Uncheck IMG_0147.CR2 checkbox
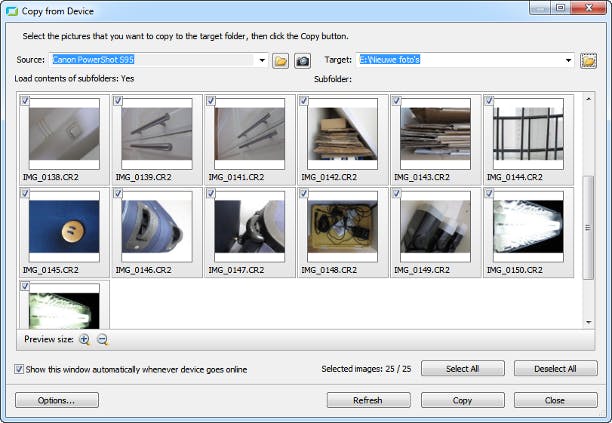 click(x=211, y=193)
